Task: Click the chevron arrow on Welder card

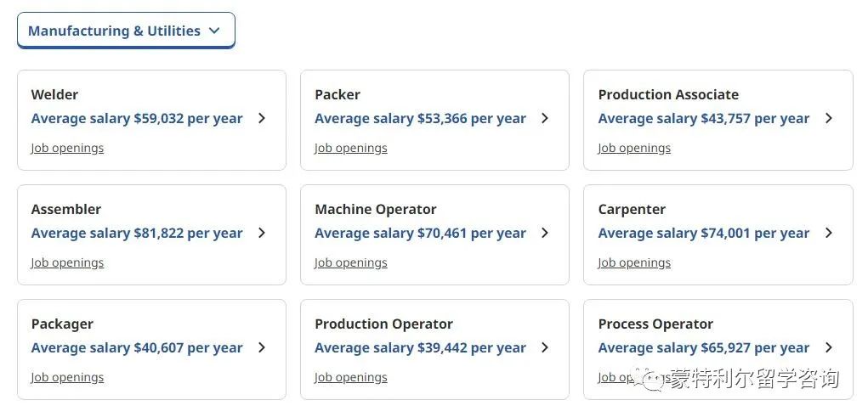Action: point(262,118)
